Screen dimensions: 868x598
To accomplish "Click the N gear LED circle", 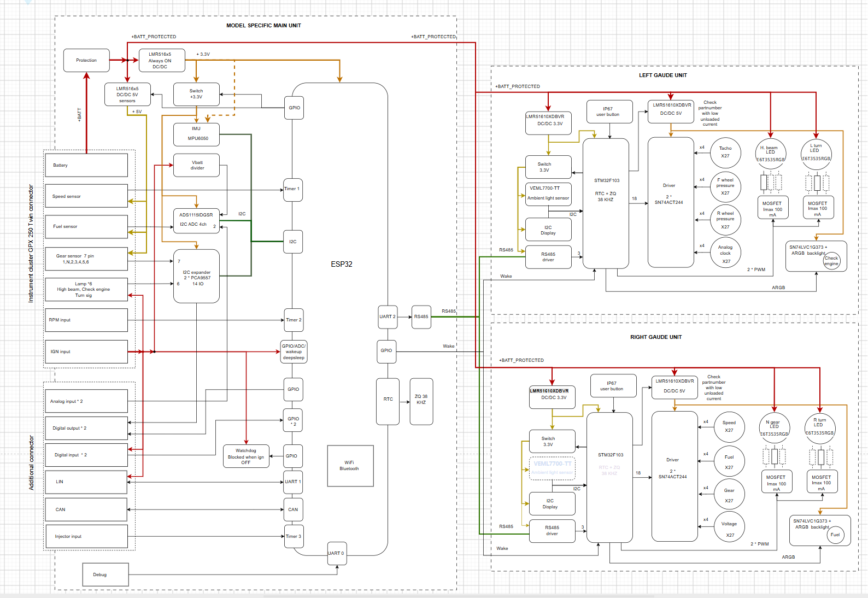I will click(775, 428).
